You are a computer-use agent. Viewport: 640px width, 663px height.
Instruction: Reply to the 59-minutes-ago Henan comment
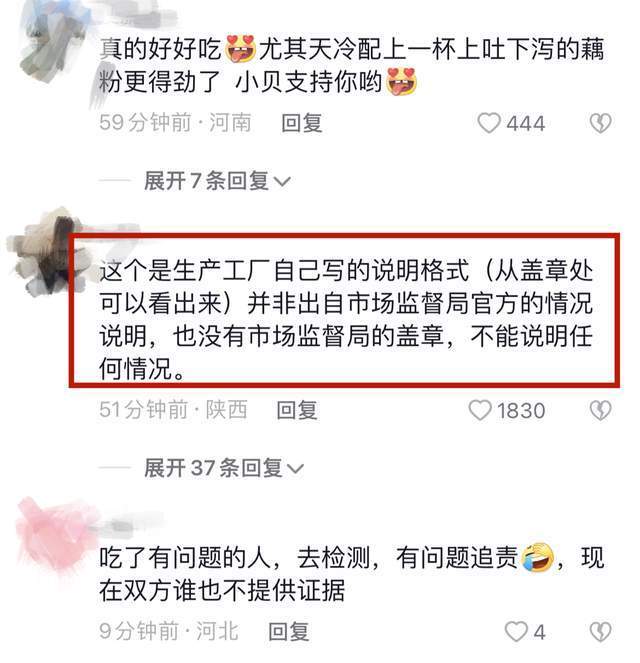pyautogui.click(x=302, y=123)
